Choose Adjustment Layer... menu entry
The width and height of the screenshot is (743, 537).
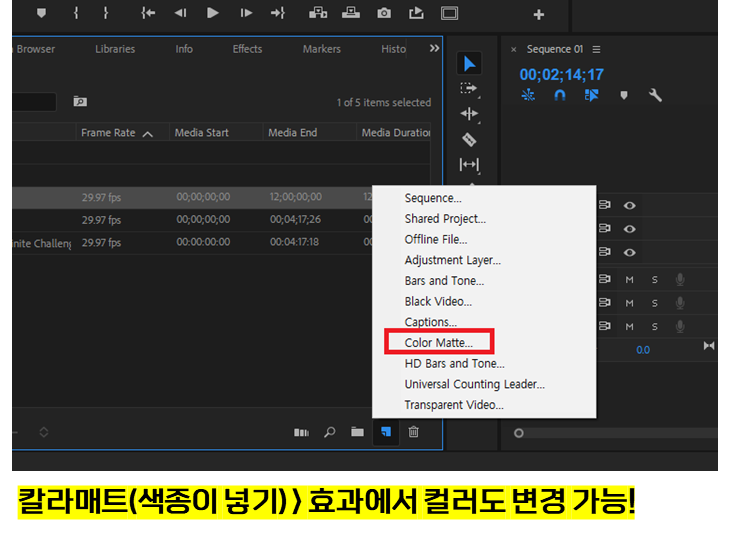point(453,260)
